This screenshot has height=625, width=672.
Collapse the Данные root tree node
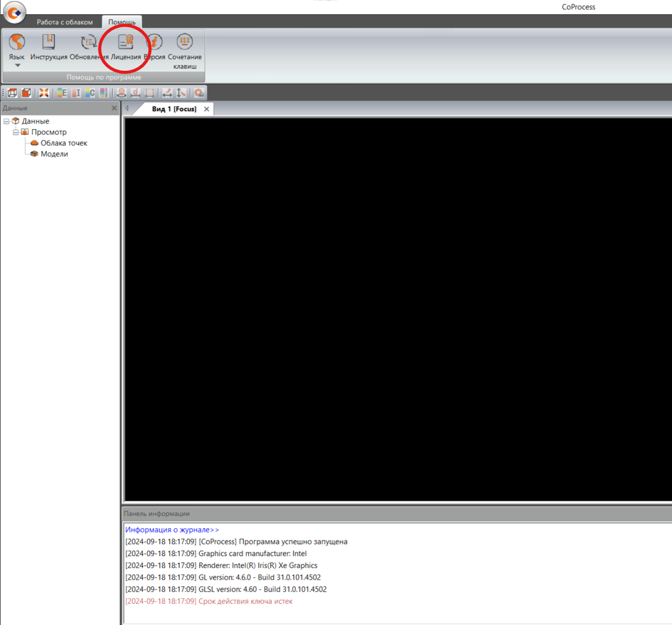pos(6,121)
